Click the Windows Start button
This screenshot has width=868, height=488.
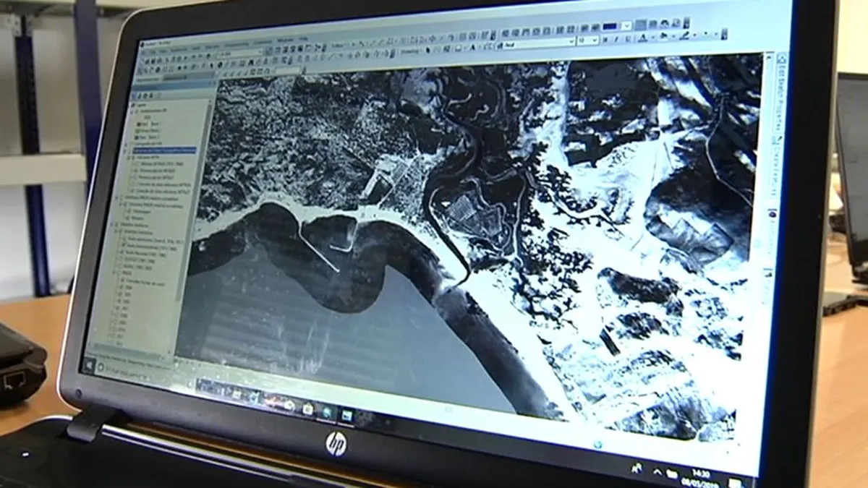point(89,366)
